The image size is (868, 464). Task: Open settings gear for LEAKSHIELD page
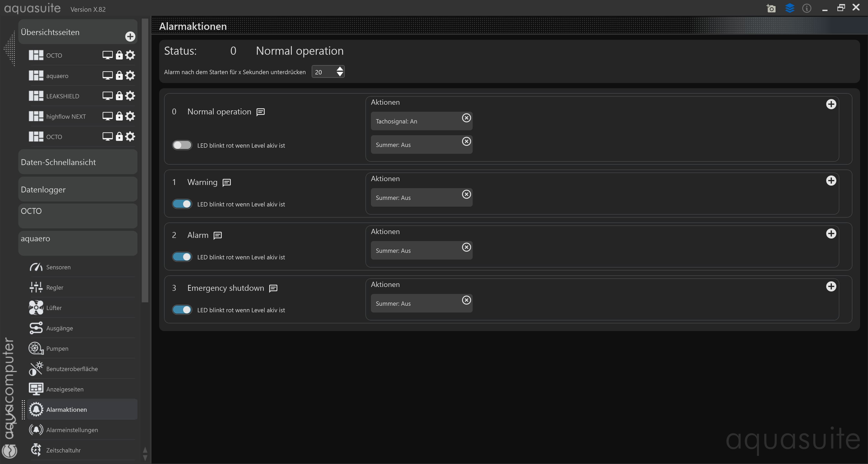point(130,96)
